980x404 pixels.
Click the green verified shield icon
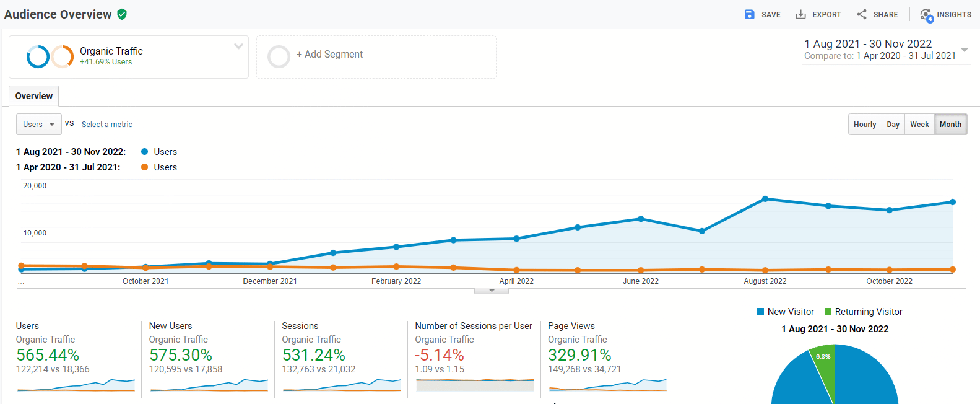coord(122,14)
